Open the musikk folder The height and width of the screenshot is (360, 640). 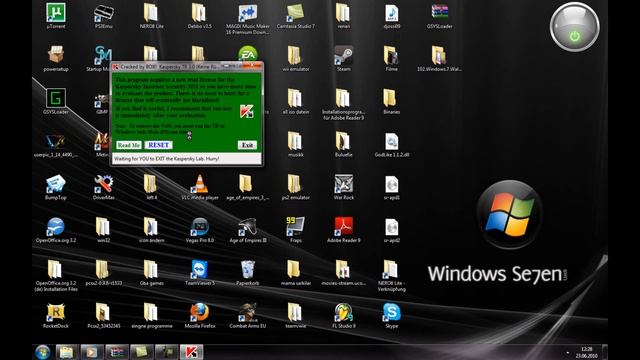point(296,144)
